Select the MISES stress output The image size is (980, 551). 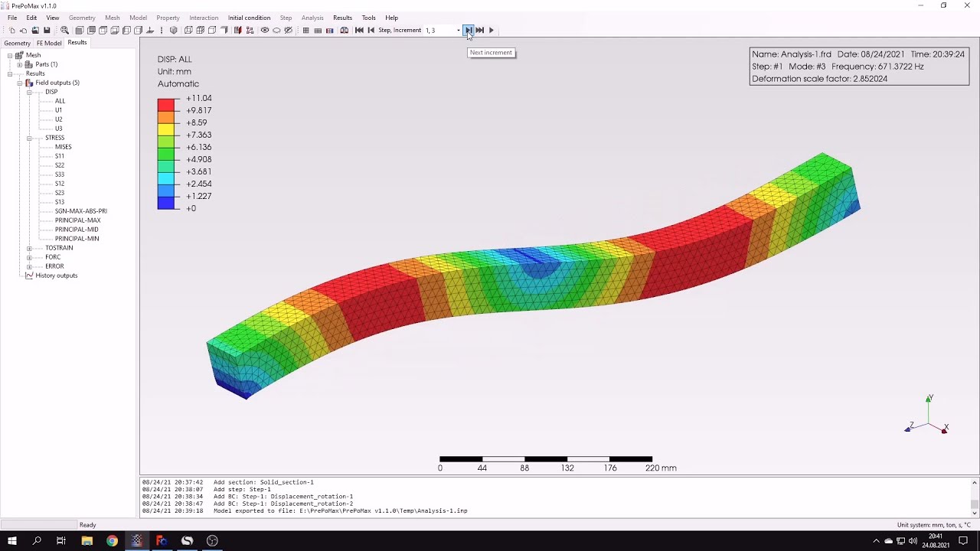pyautogui.click(x=63, y=147)
